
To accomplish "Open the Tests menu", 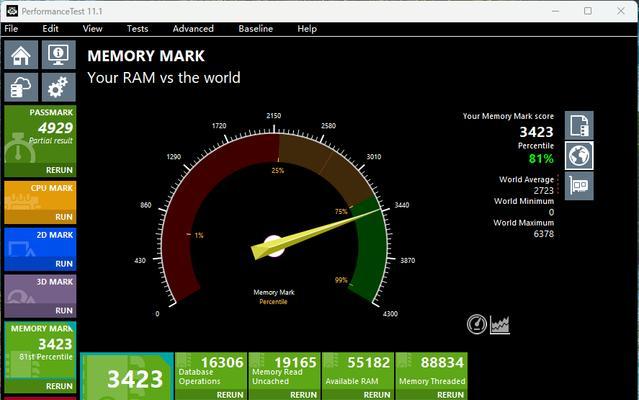I will (x=137, y=29).
